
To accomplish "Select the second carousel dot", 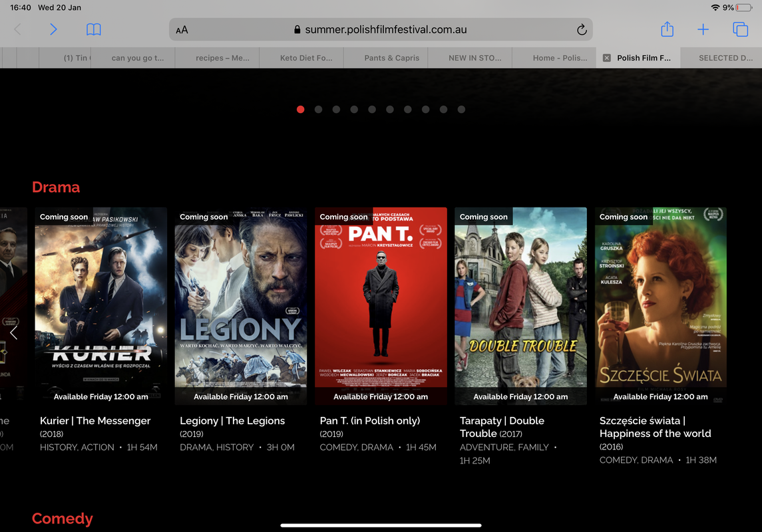I will pyautogui.click(x=318, y=109).
